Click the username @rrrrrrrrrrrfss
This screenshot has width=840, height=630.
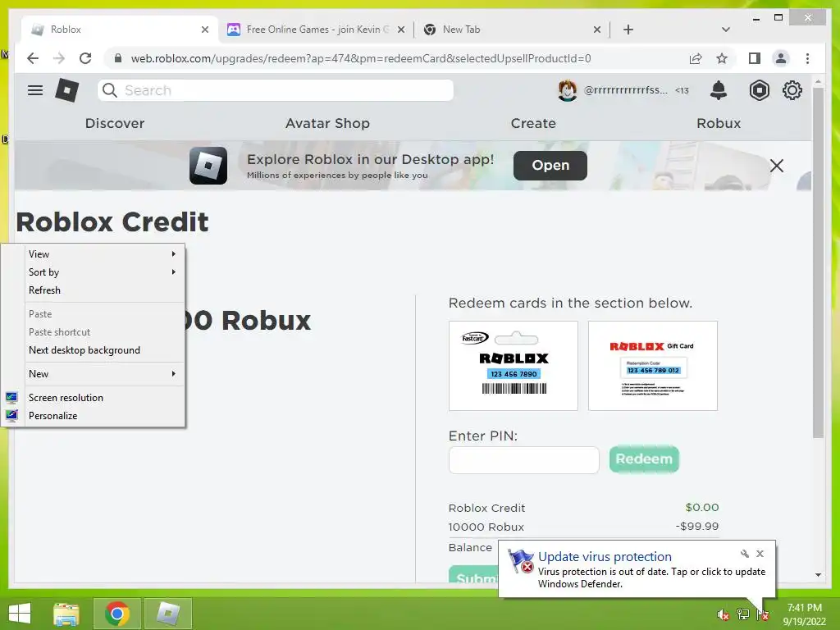[625, 90]
